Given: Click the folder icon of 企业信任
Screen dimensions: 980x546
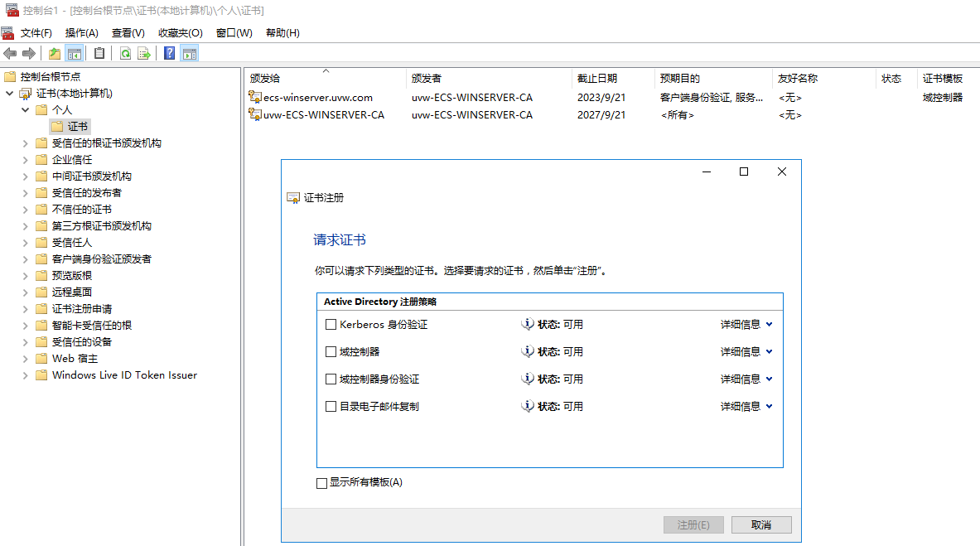Looking at the screenshot, I should tap(42, 159).
